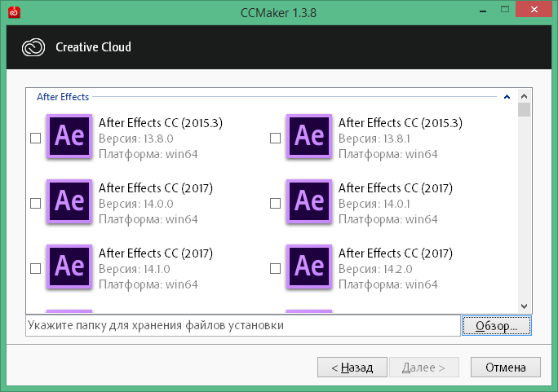Click the After Effects 14.2.0 Ae icon
This screenshot has height=392, width=558.
309,266
